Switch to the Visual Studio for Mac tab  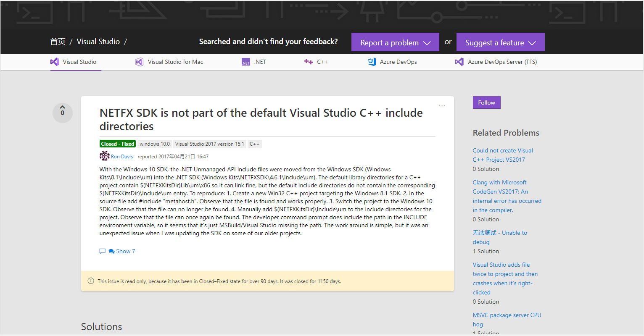coord(169,62)
